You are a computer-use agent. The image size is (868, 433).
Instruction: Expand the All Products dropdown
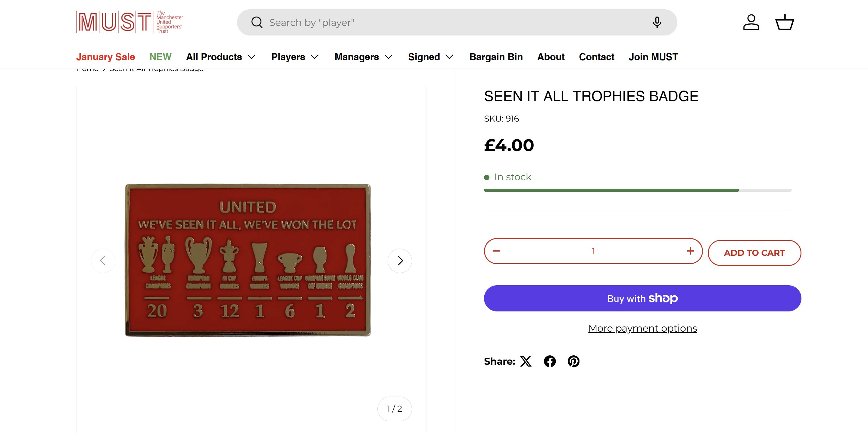tap(221, 57)
